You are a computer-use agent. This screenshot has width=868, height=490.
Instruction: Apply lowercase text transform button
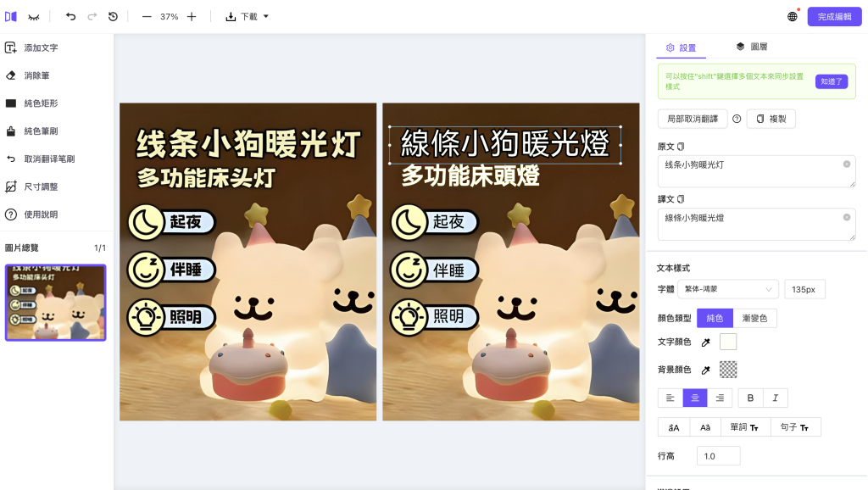[674, 427]
